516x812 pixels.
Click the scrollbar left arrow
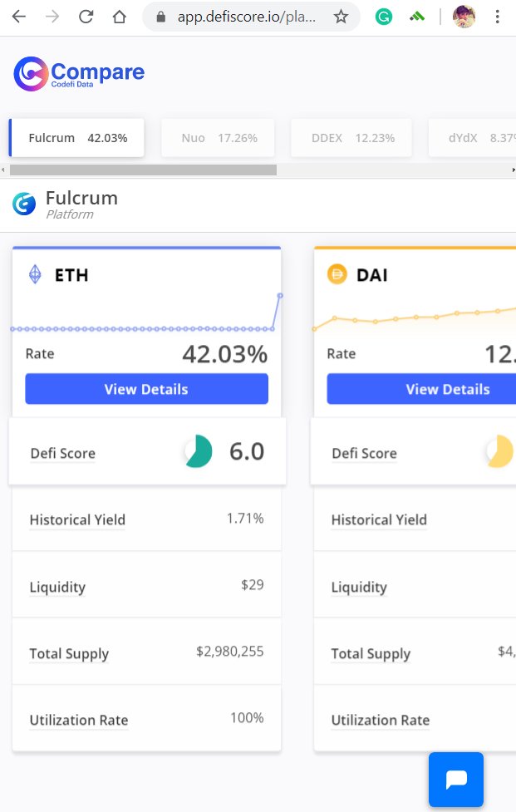coord(3,170)
